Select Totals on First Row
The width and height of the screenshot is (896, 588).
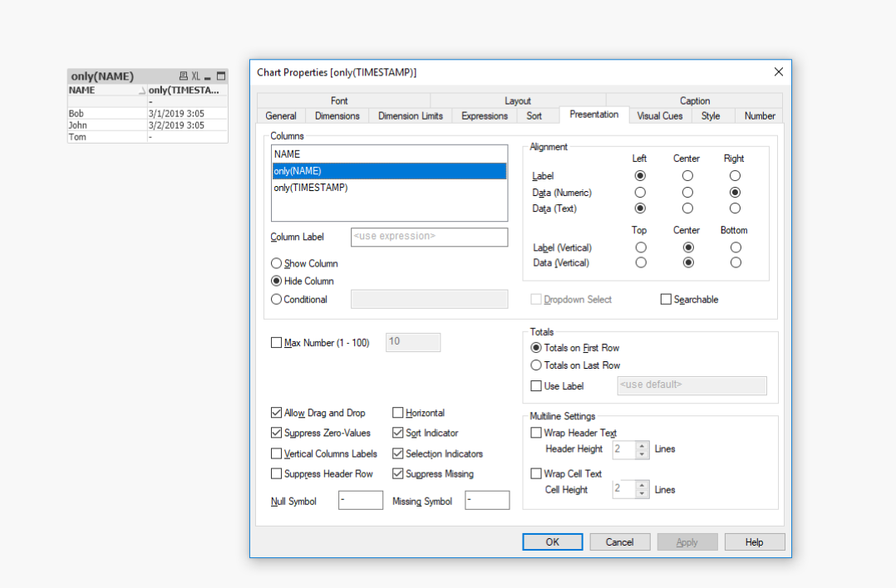coord(536,348)
